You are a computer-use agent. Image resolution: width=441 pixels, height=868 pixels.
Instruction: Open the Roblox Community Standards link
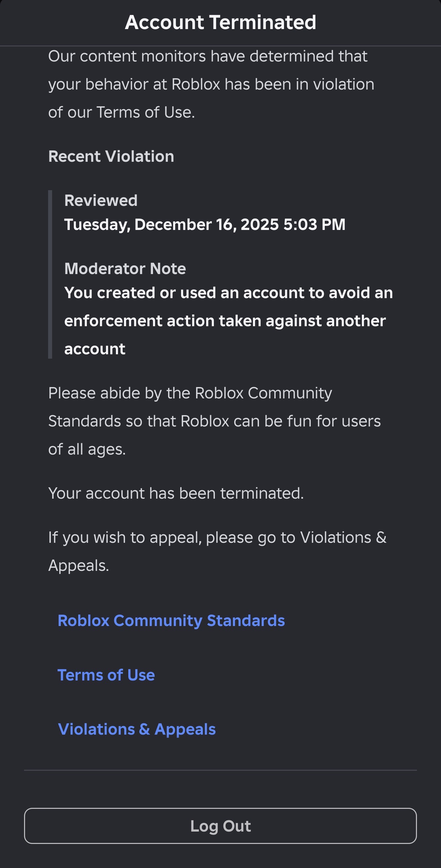click(171, 621)
